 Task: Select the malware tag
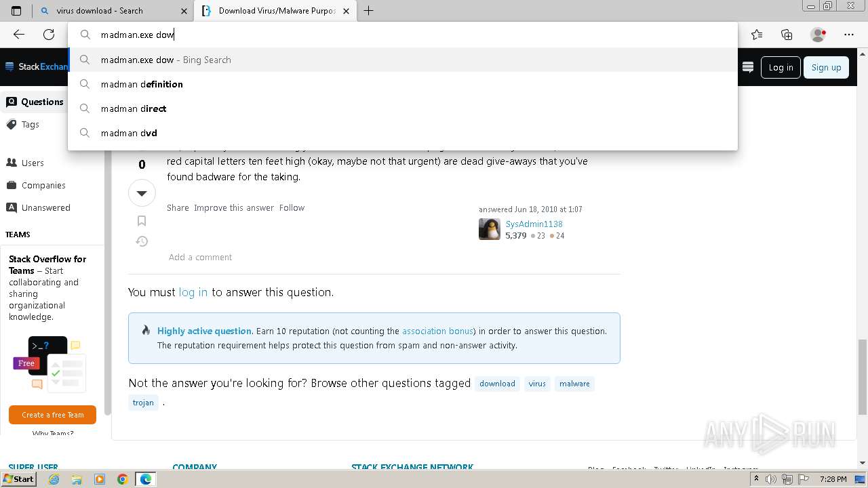pos(574,384)
